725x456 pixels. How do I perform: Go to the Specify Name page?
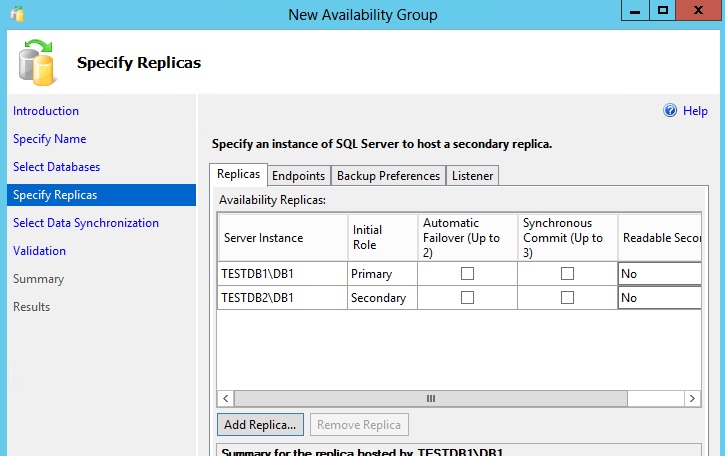click(49, 139)
